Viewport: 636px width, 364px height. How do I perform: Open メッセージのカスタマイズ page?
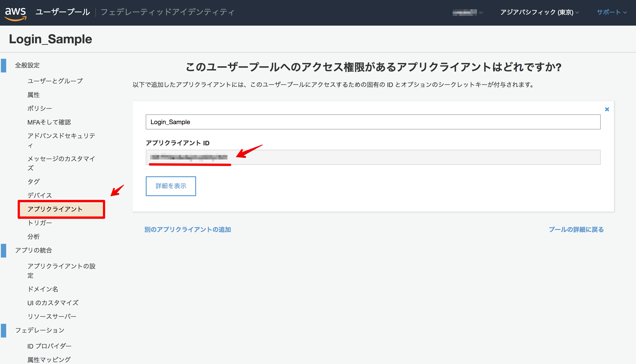click(61, 163)
